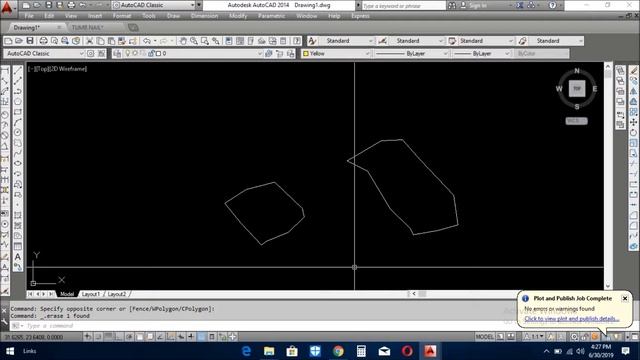Open new drawing tab icon

[x=133, y=27]
